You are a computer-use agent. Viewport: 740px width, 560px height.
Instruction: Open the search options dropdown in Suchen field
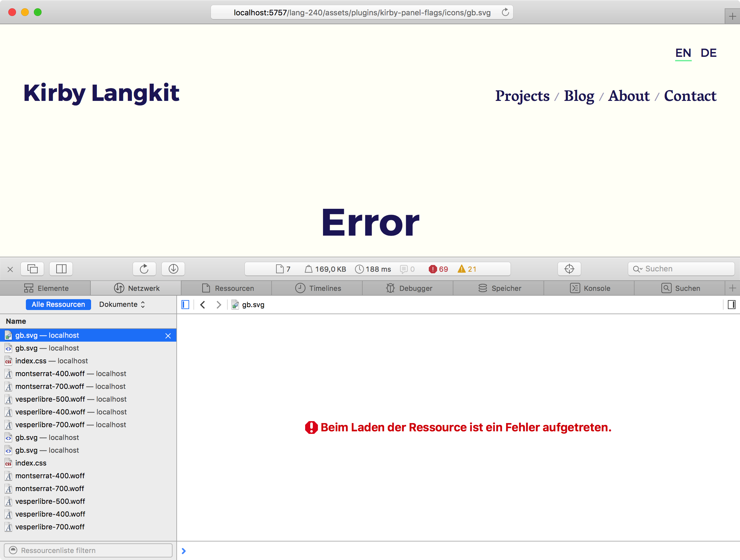coord(638,269)
